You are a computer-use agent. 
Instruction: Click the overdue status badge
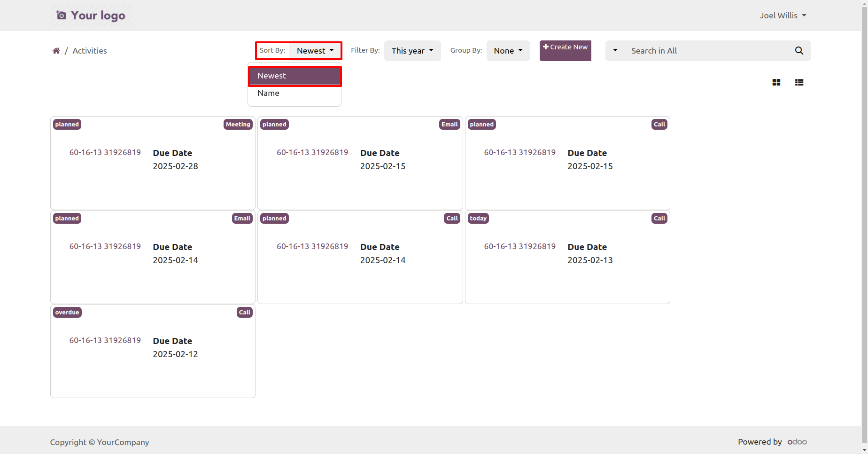coord(67,313)
